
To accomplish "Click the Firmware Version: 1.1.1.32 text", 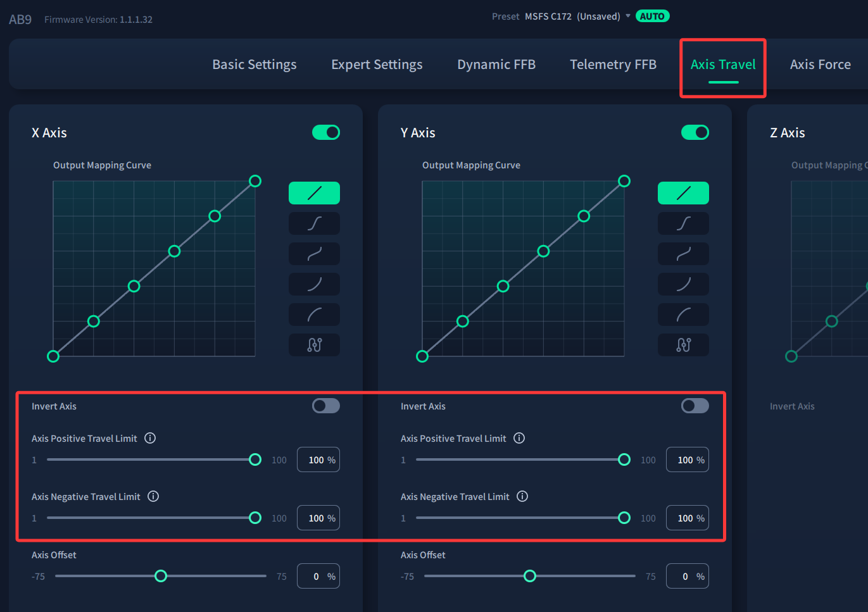I will click(x=98, y=20).
